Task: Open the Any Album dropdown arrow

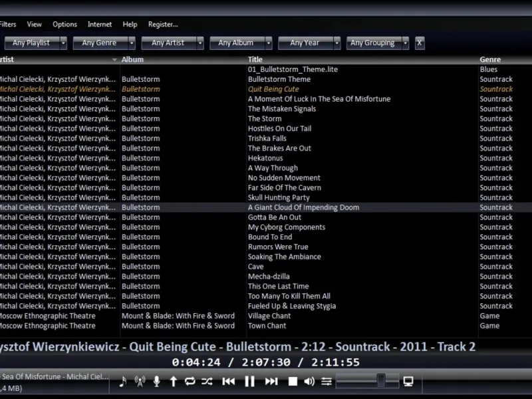Action: (x=269, y=43)
